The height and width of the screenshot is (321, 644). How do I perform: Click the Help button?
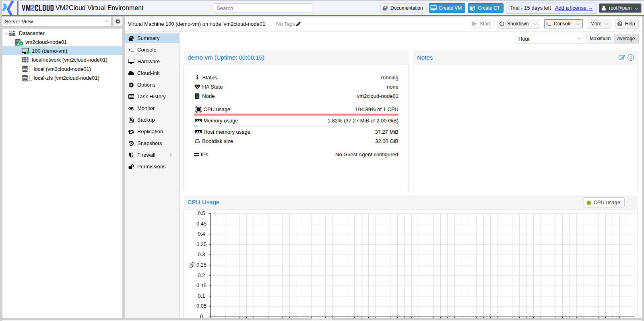point(627,24)
